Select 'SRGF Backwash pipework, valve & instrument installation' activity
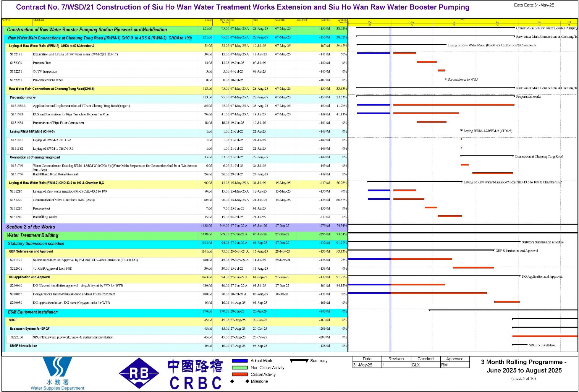579x392 pixels. [x=73, y=337]
